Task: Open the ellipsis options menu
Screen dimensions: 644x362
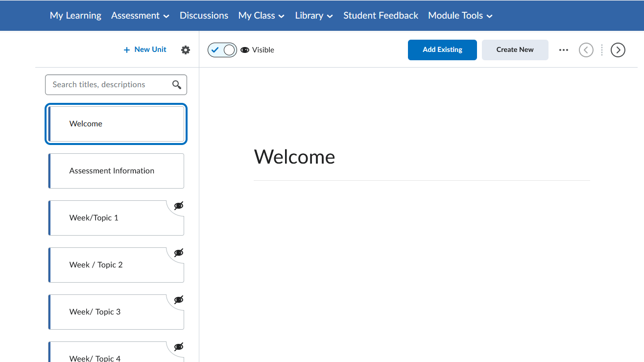Action: pos(563,49)
